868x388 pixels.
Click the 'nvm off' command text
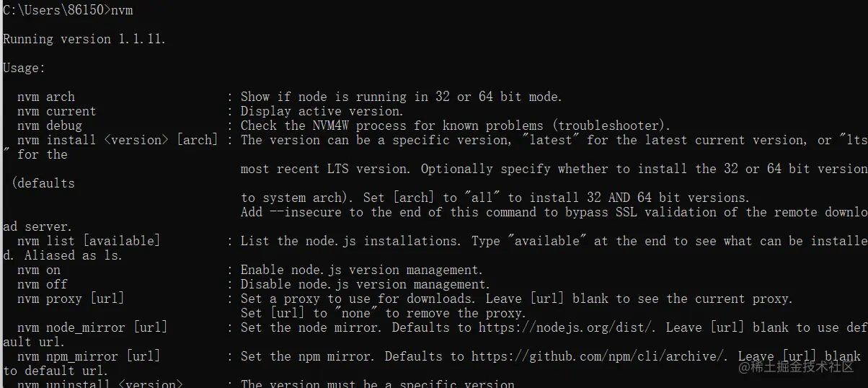[x=43, y=284]
